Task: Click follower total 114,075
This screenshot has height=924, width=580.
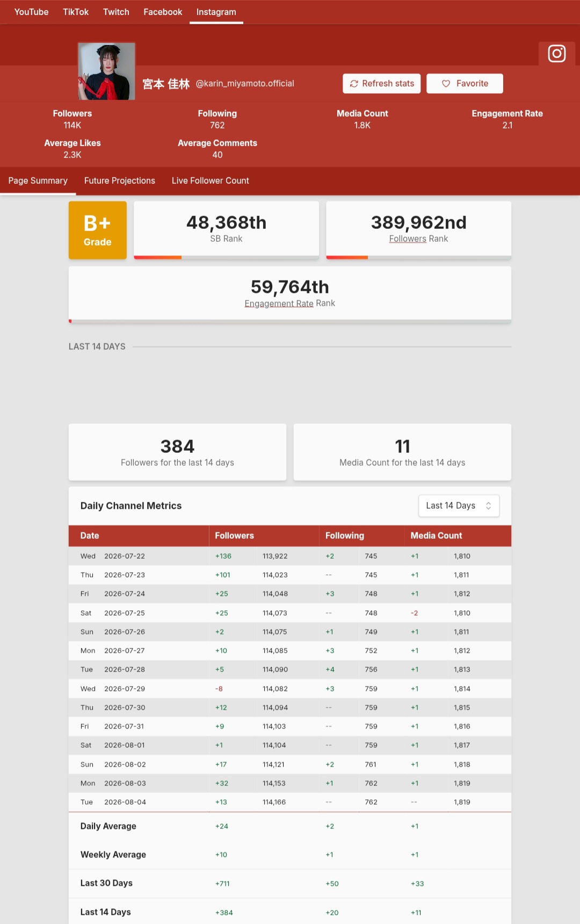Action: (x=275, y=632)
